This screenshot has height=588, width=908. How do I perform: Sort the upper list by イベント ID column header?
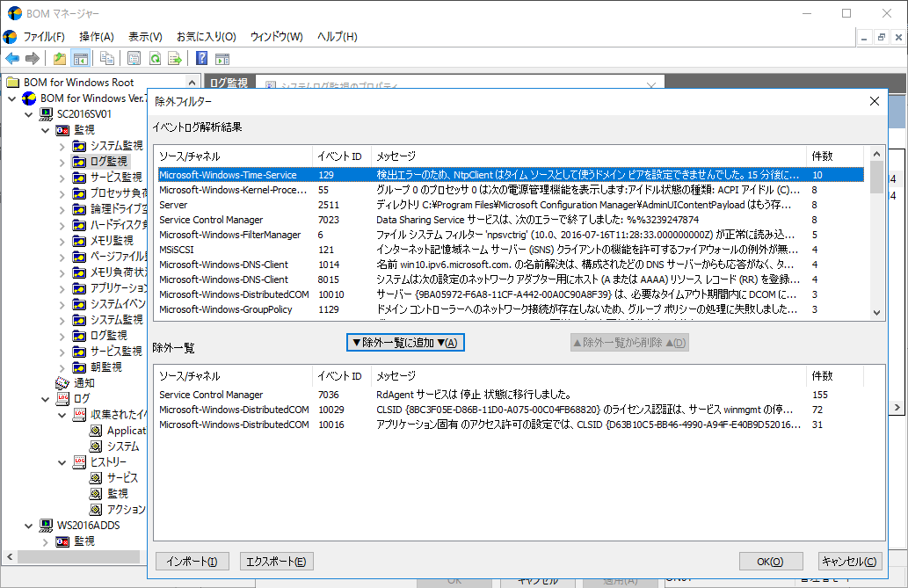pos(342,156)
